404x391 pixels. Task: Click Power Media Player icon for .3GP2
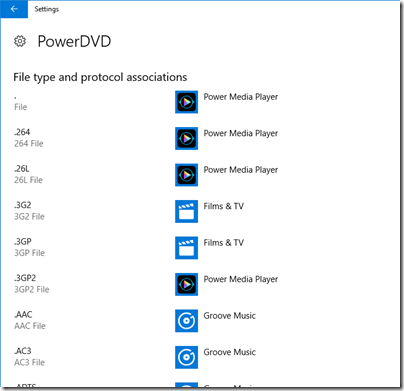tap(186, 284)
